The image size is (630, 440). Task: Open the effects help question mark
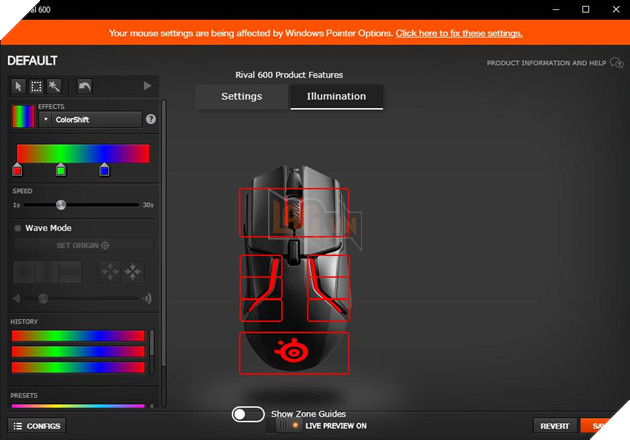point(151,119)
